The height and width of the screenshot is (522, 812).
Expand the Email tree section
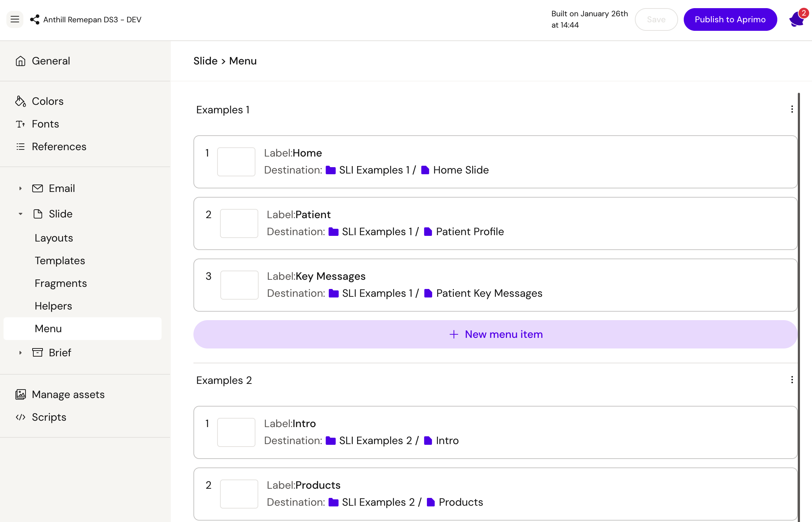(x=21, y=188)
